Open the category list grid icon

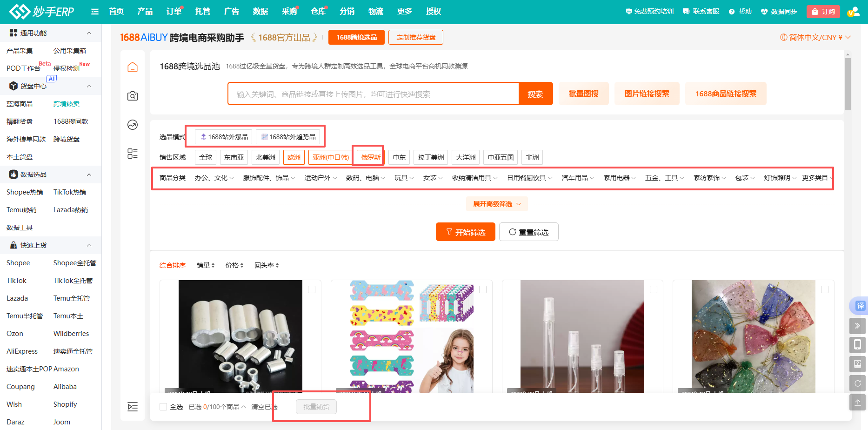[x=133, y=154]
